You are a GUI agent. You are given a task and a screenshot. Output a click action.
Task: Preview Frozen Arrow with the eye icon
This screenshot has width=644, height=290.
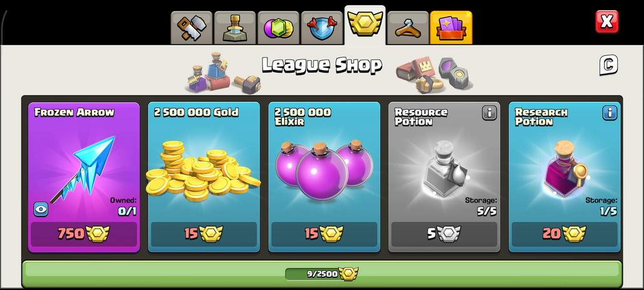pyautogui.click(x=41, y=209)
